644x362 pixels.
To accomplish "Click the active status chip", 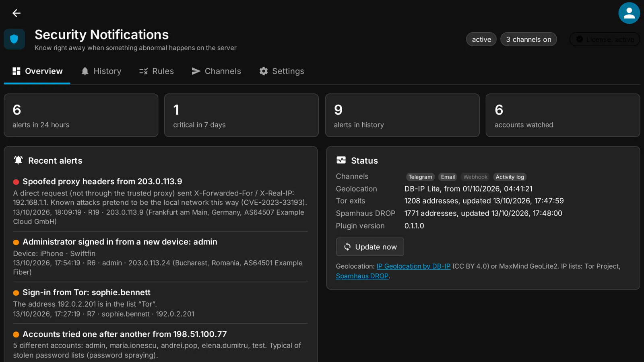I will click(481, 39).
